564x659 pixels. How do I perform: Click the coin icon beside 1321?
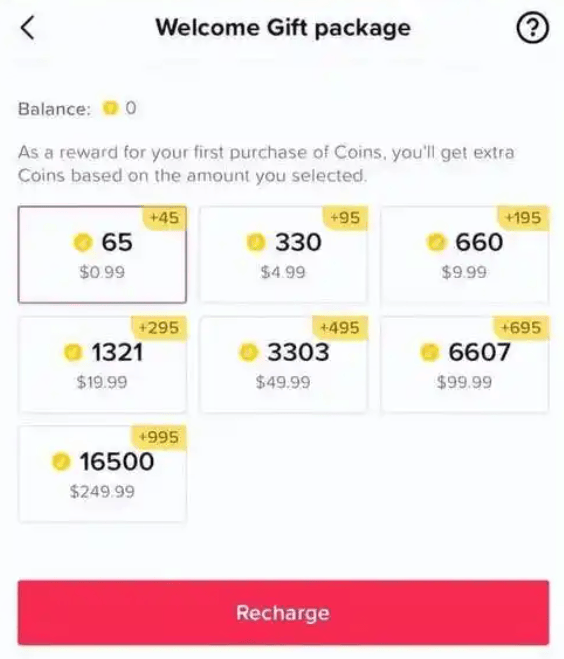coord(73,352)
